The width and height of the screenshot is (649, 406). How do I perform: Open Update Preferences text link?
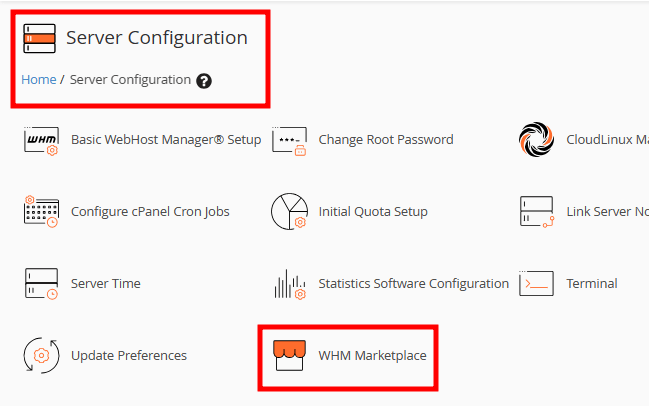[x=129, y=356]
